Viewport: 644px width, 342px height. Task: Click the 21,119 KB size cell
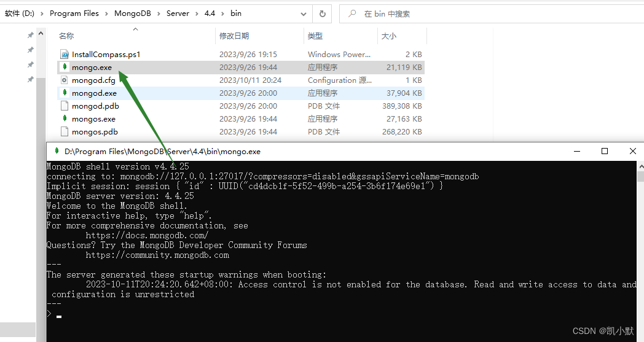[404, 68]
